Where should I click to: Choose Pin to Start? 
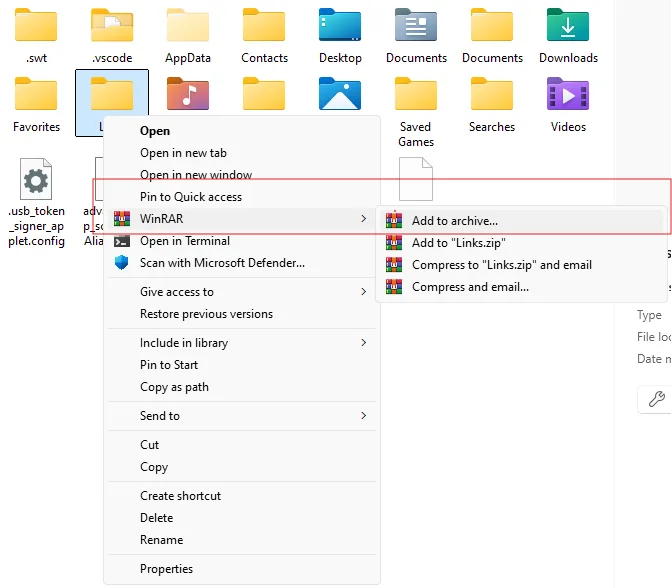click(x=242, y=365)
